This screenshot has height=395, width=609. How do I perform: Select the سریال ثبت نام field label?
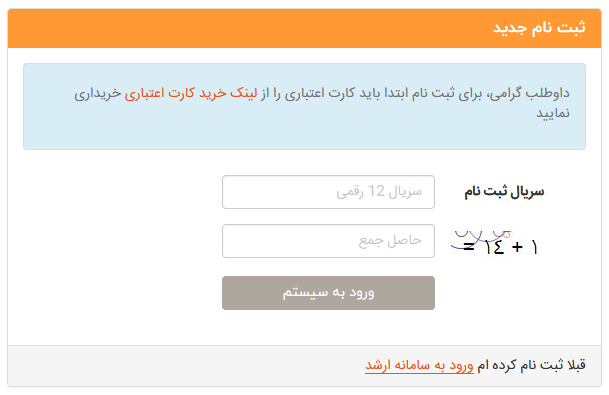click(504, 192)
